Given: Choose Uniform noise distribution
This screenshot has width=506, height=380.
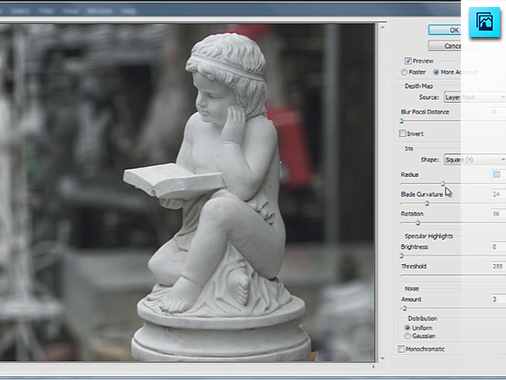Looking at the screenshot, I should (x=407, y=328).
